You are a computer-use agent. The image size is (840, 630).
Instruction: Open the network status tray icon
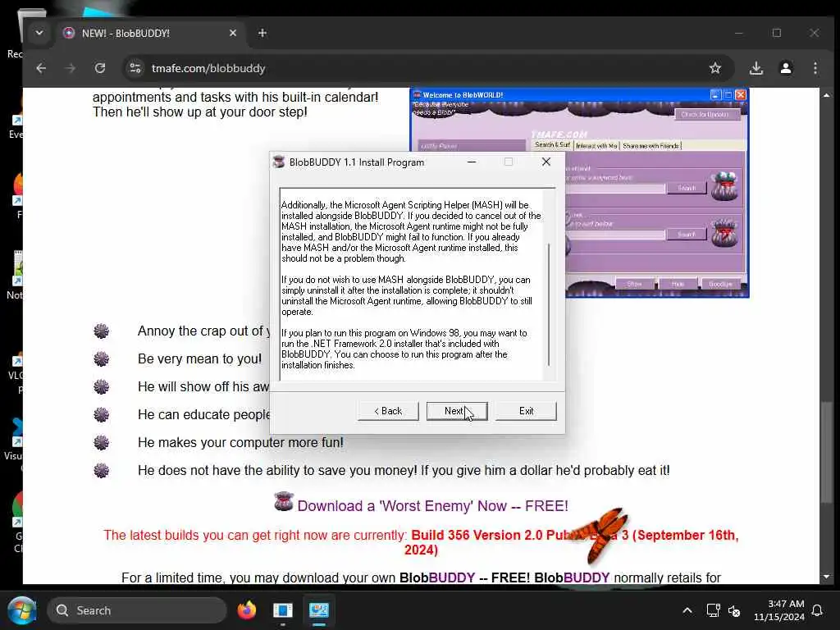pyautogui.click(x=713, y=610)
